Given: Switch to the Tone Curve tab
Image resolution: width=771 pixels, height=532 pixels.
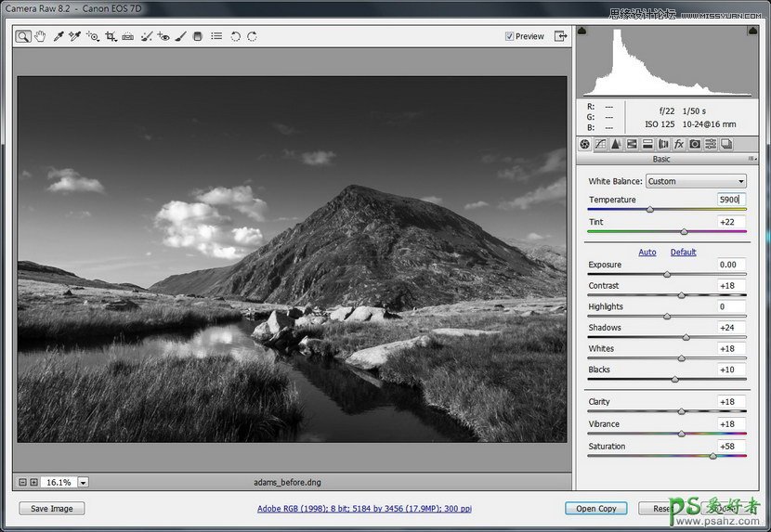Looking at the screenshot, I should click(x=600, y=144).
